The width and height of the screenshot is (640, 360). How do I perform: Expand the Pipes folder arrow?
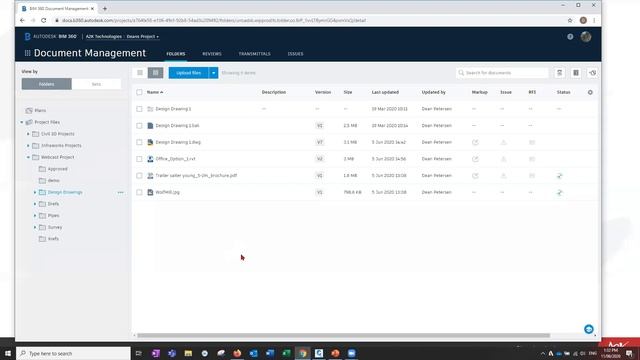click(35, 216)
